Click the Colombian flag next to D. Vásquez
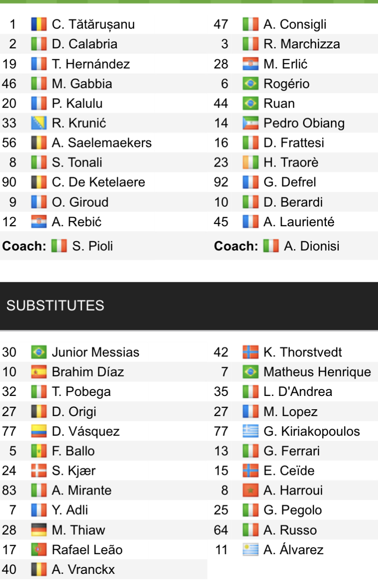Image resolution: width=378 pixels, height=588 pixels. point(39,431)
